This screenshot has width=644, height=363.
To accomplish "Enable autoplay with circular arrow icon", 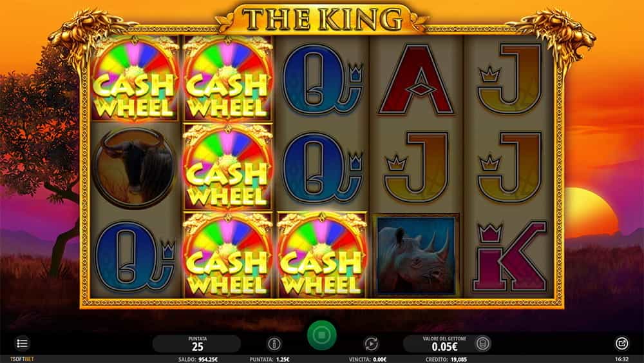I will point(372,344).
